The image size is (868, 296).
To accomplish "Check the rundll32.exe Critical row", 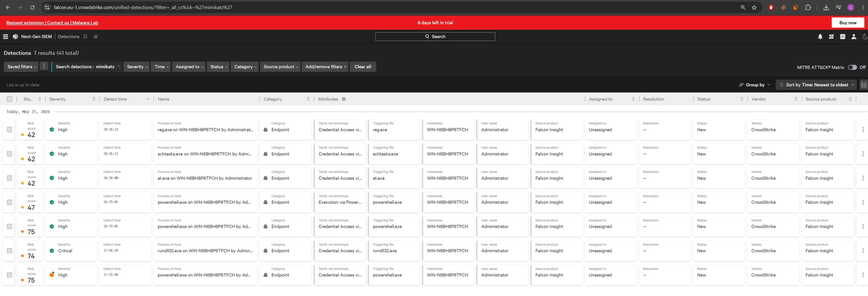I will [x=9, y=251].
